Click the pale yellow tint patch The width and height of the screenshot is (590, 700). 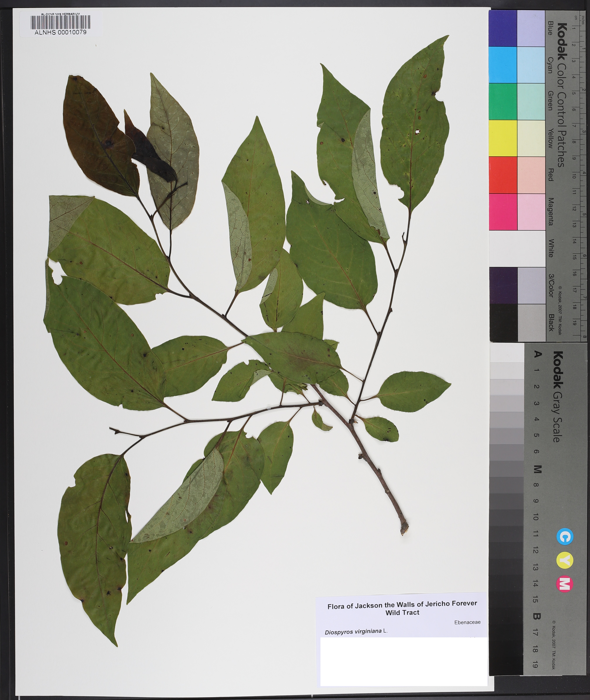tap(531, 138)
